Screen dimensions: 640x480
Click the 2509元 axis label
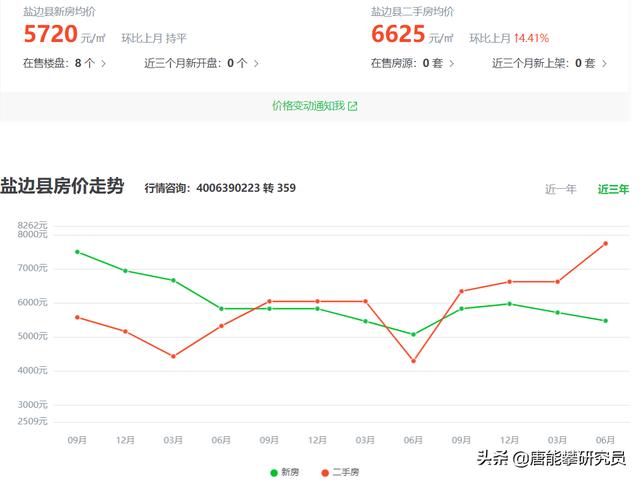click(x=32, y=421)
